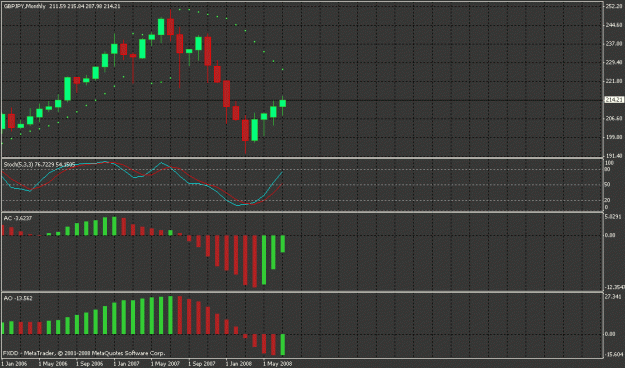Select the 1 Jan 2007 date label
Image resolution: width=625 pixels, height=368 pixels.
(127, 364)
